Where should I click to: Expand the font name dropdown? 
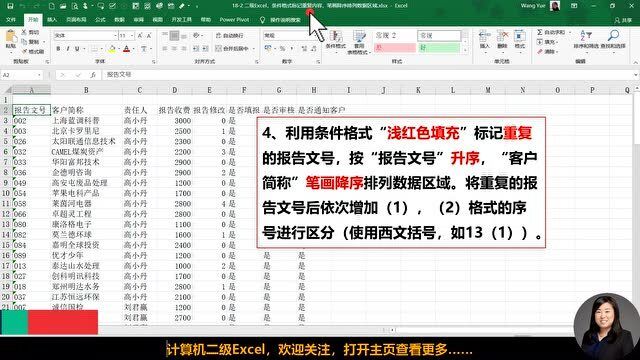click(115, 36)
